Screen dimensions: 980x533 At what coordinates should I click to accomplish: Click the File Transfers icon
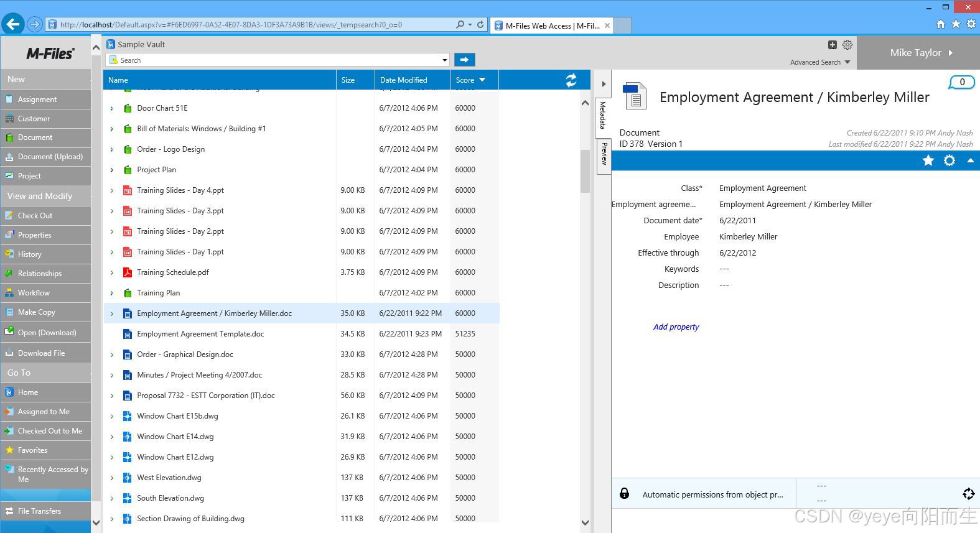[x=9, y=511]
